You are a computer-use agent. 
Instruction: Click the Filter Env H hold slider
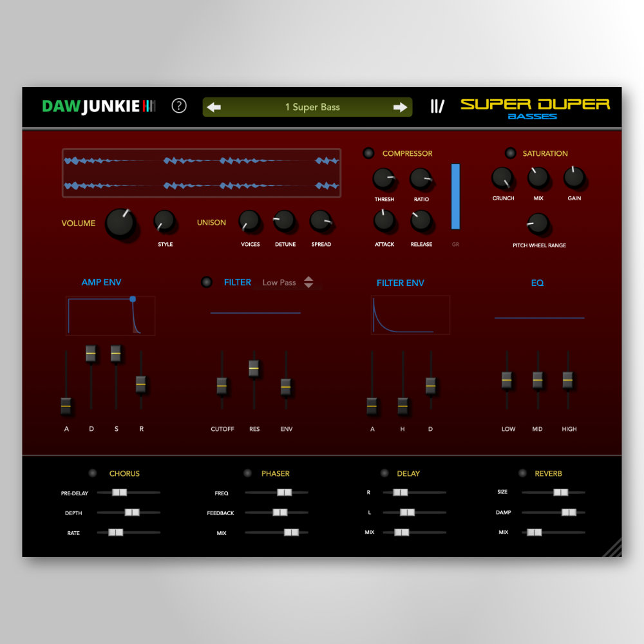[x=403, y=406]
